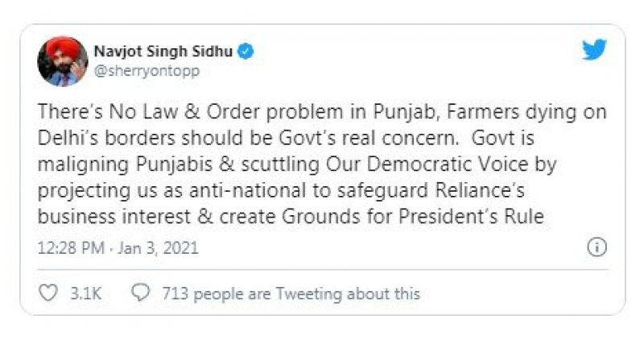
Task: Open "713 people are Tweeting about this"
Action: coord(290,294)
